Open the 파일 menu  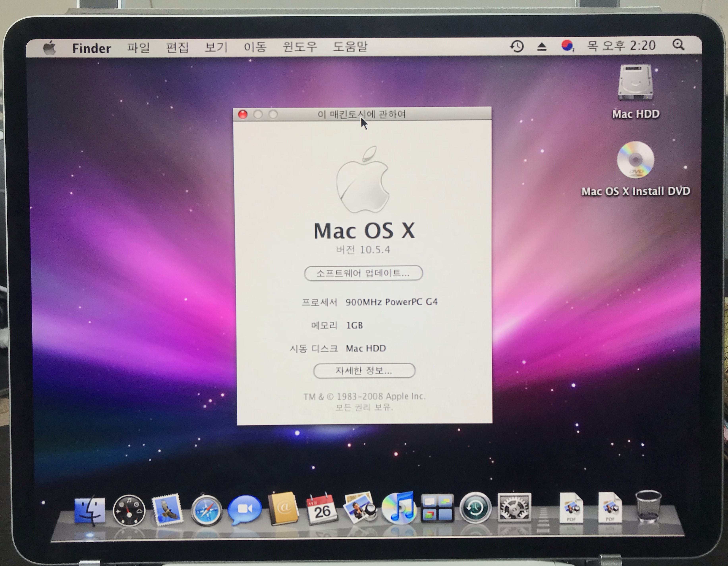[x=138, y=48]
